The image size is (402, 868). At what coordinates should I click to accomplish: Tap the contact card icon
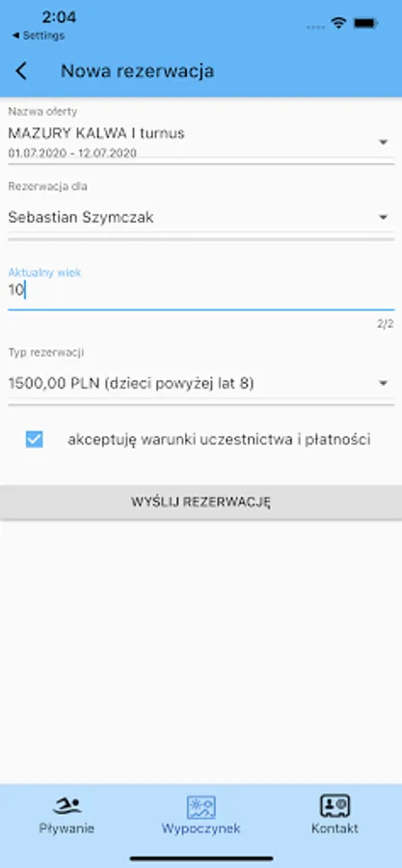click(x=335, y=806)
